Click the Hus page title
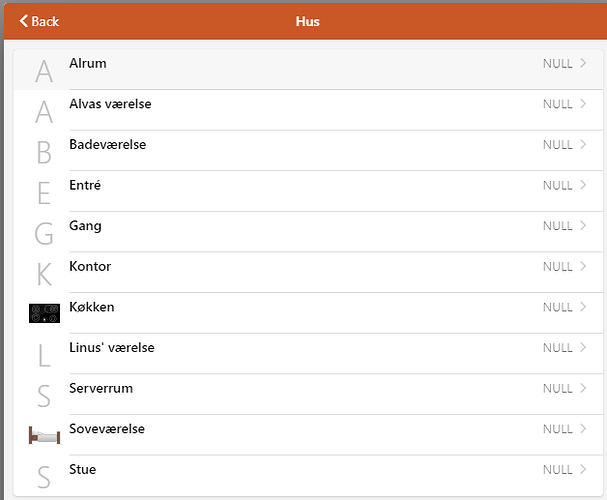607x500 pixels. click(307, 21)
